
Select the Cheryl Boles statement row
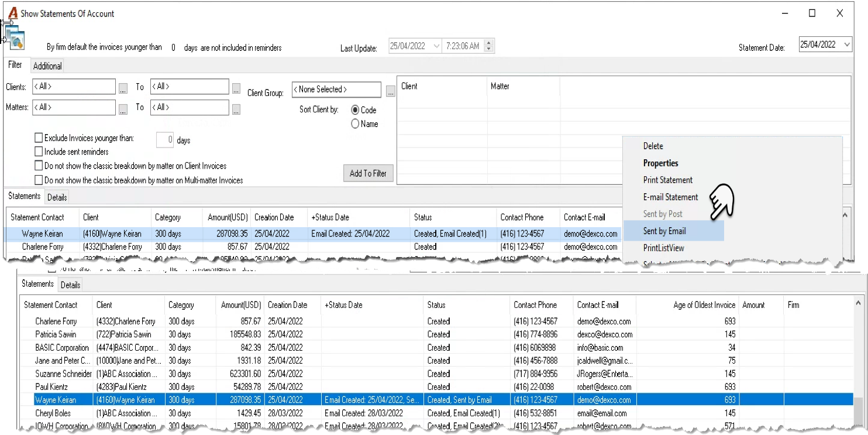436,413
